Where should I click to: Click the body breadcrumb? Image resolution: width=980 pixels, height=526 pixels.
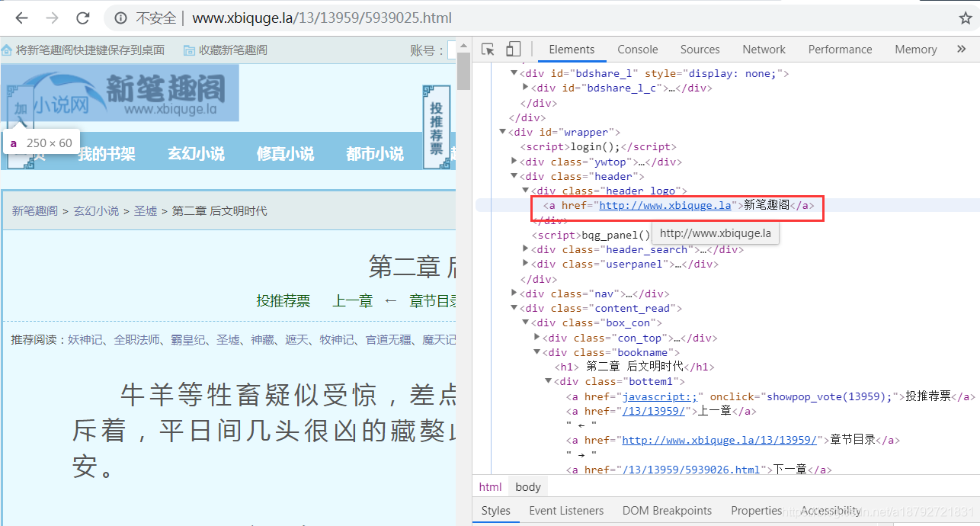(x=528, y=487)
